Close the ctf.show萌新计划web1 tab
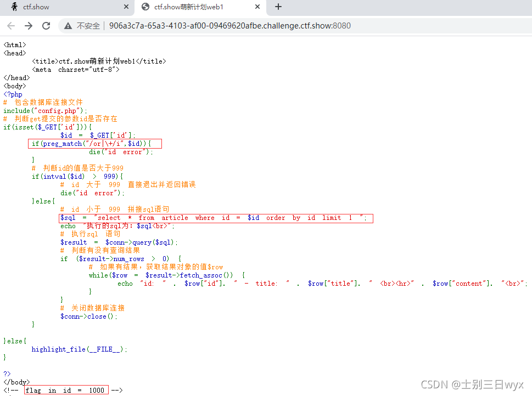This screenshot has height=396, width=532. click(257, 7)
